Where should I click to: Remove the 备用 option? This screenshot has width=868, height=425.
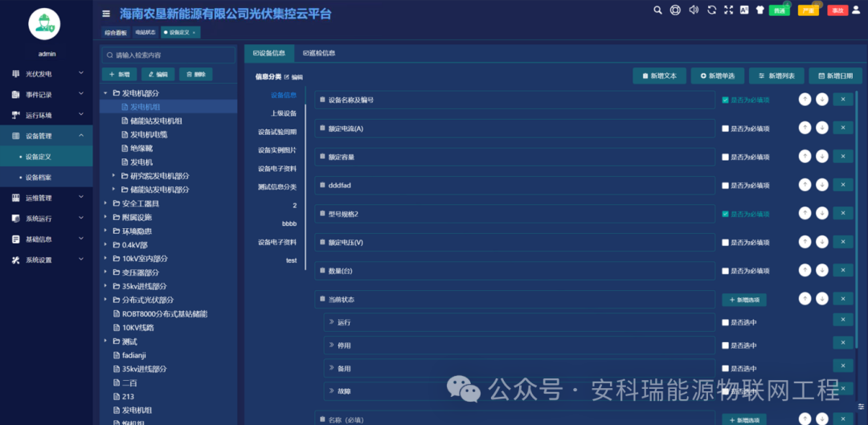(x=843, y=366)
